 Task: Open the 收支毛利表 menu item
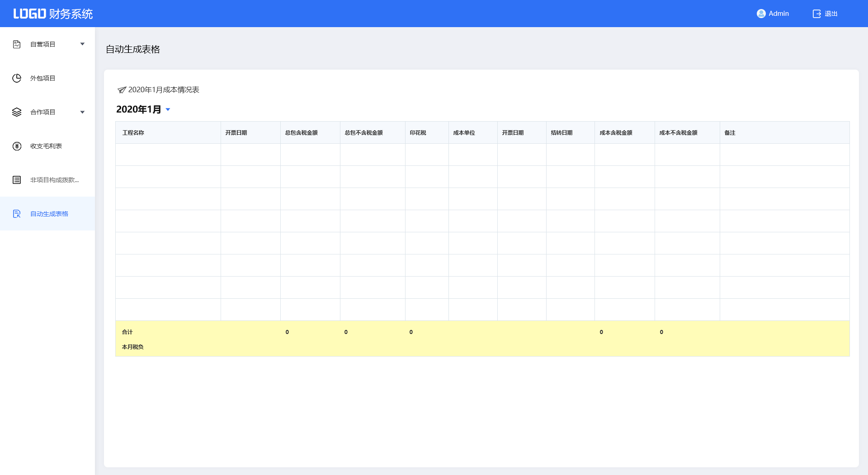click(46, 146)
